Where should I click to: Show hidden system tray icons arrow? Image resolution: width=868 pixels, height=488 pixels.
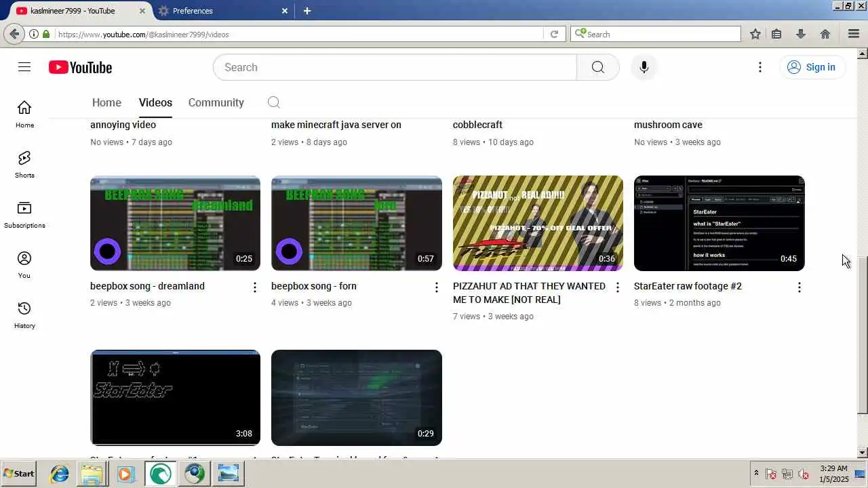click(756, 473)
